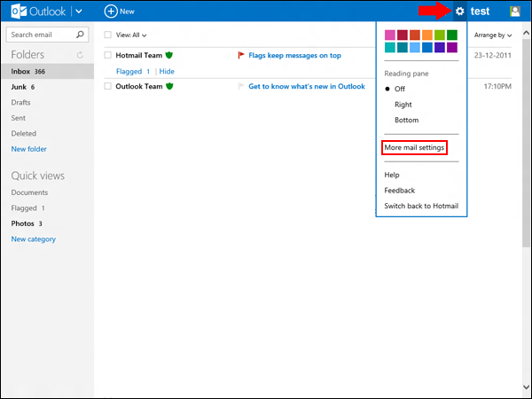Open the Deleted folder
532x399 pixels.
24,134
